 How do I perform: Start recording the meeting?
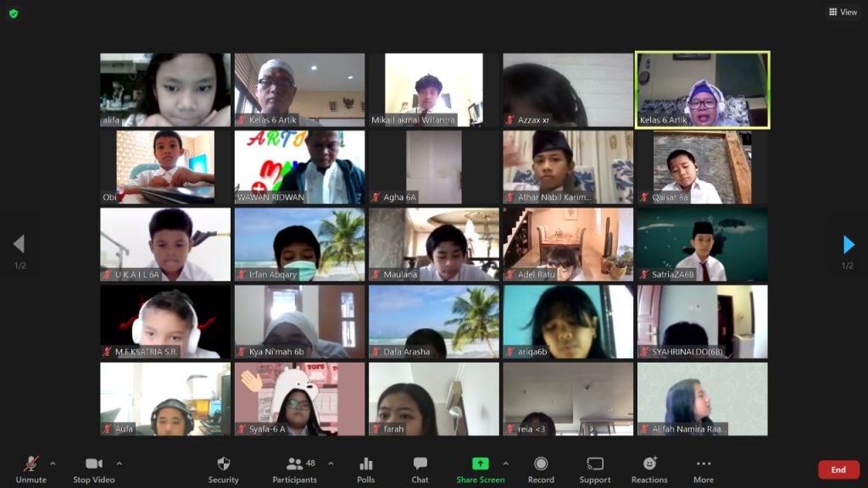pos(541,469)
